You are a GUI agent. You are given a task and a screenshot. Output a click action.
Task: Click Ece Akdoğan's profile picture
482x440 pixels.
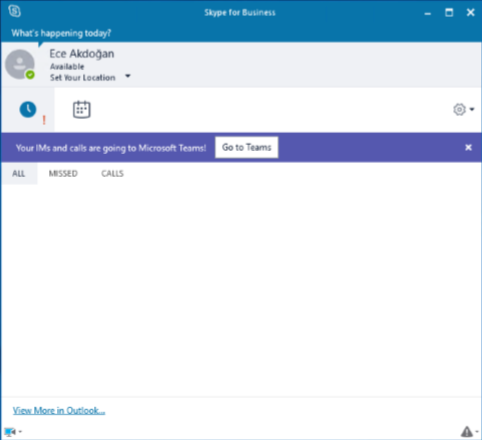[x=20, y=64]
